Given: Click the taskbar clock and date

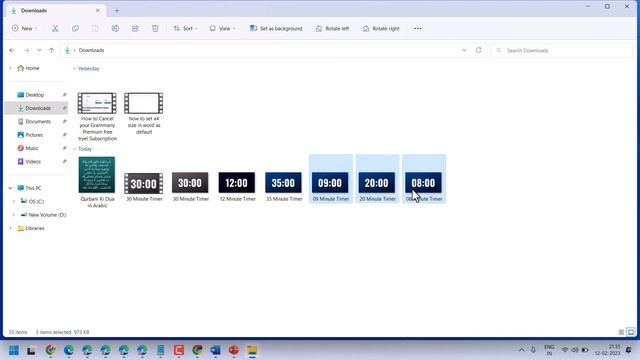Looking at the screenshot, I should tap(608, 350).
